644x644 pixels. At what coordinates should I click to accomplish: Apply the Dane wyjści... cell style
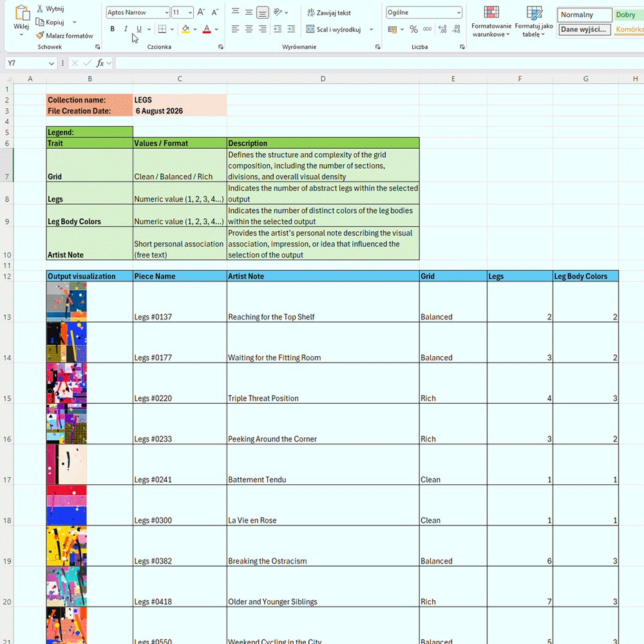tap(585, 29)
